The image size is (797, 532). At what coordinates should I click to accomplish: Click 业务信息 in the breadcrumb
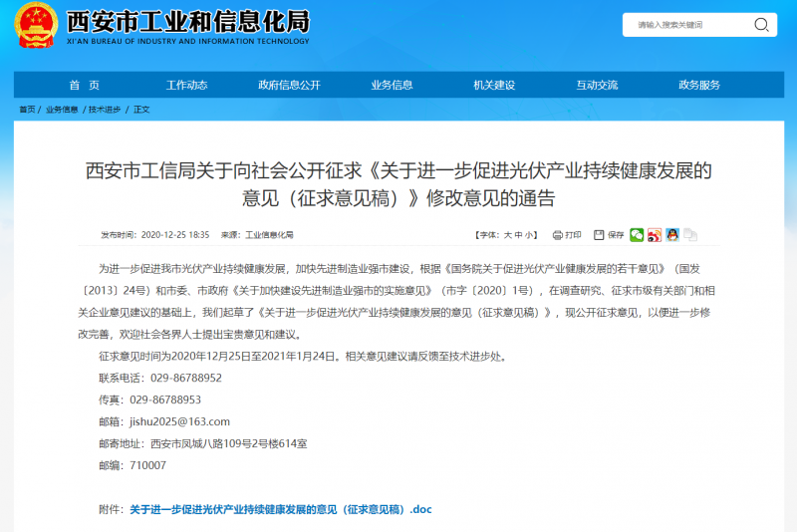(62, 110)
